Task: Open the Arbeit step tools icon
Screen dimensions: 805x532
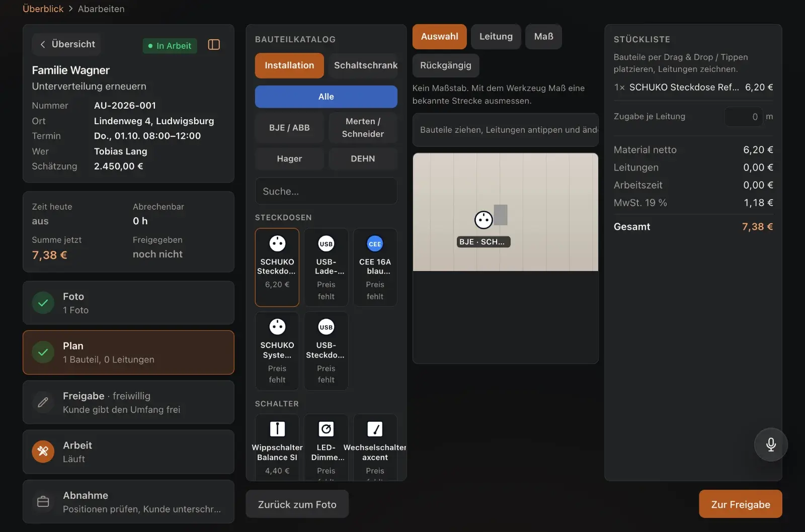Action: click(43, 452)
